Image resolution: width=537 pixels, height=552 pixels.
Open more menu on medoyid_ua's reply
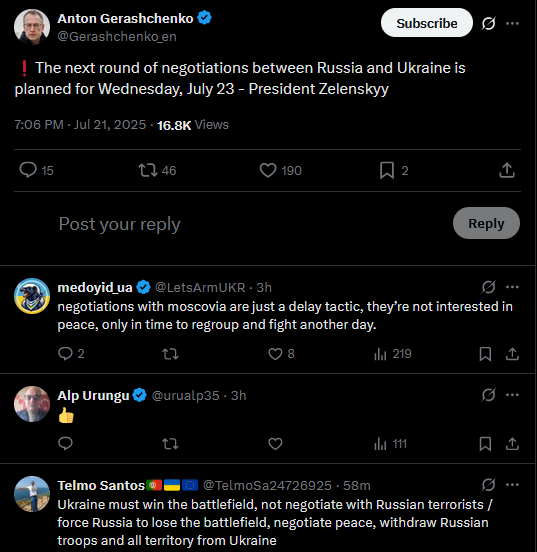pos(512,287)
